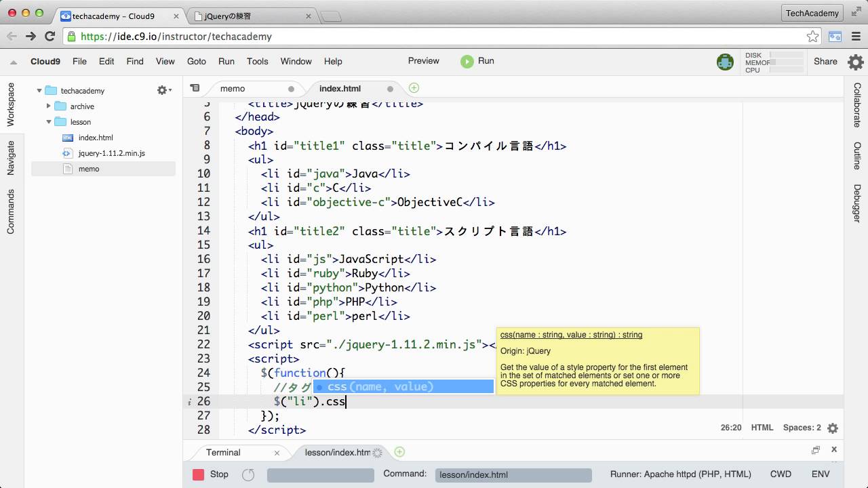The width and height of the screenshot is (868, 488).
Task: Close the Terminal tab
Action: pos(277,453)
